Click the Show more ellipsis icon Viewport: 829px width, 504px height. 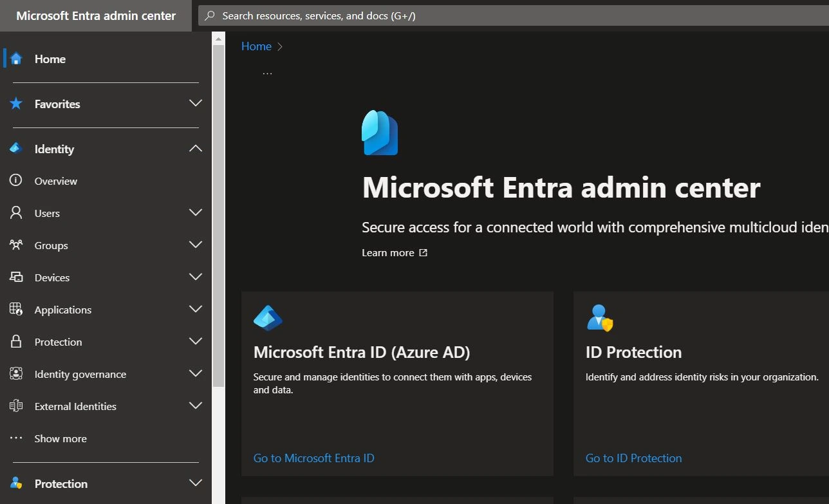(x=16, y=438)
